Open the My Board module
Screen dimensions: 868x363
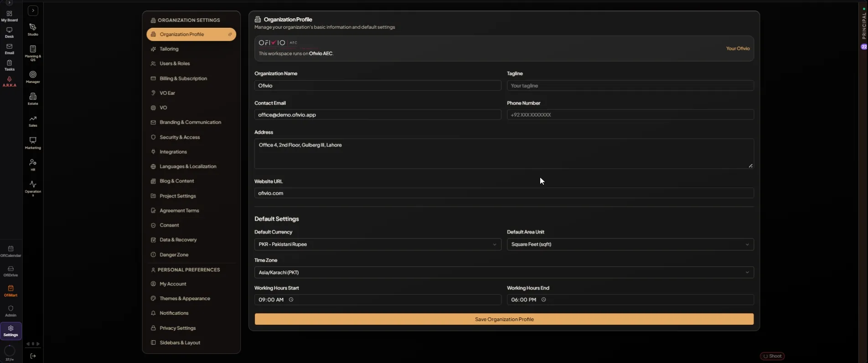(x=9, y=16)
